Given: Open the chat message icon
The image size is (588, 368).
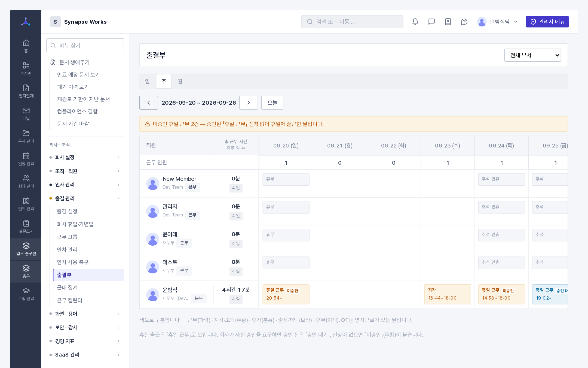Looking at the screenshot, I should (x=431, y=22).
